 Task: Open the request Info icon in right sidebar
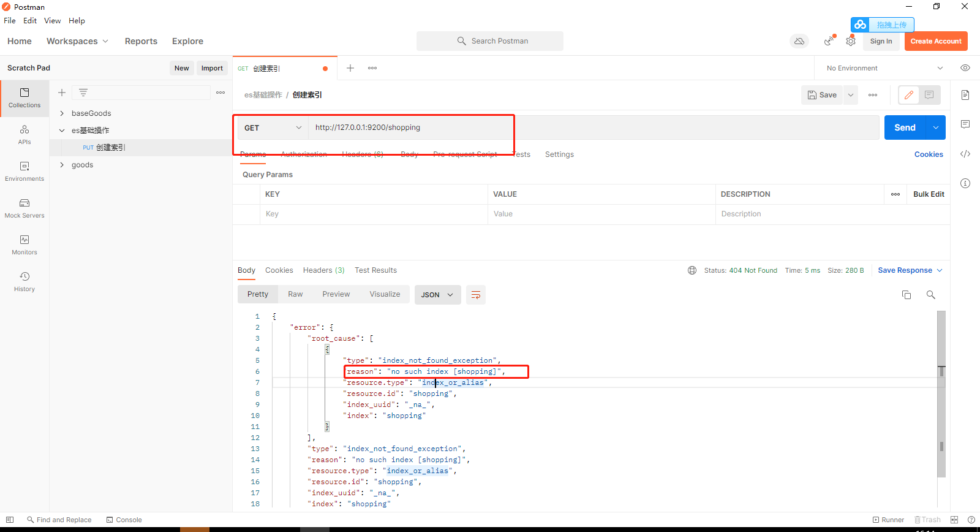[x=965, y=183]
